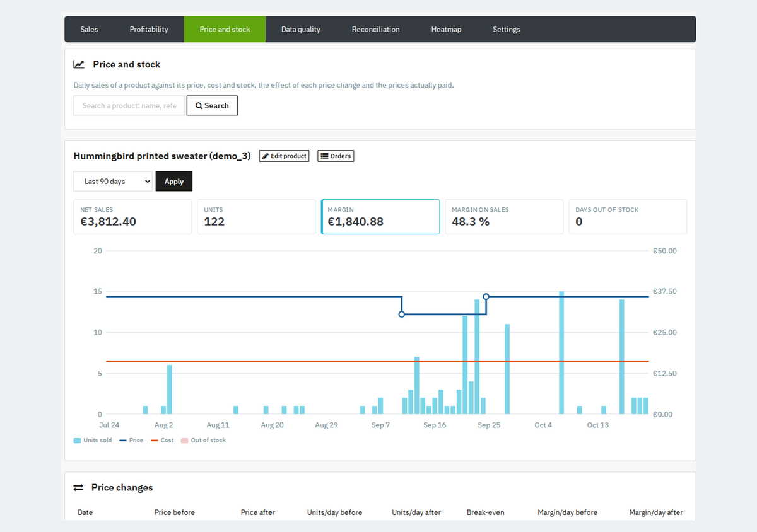Go to the Data quality tab
This screenshot has height=532, width=757.
click(301, 29)
